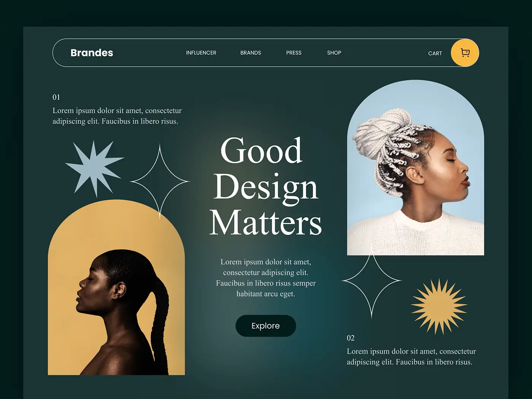Click the 02 section number

coord(351,338)
